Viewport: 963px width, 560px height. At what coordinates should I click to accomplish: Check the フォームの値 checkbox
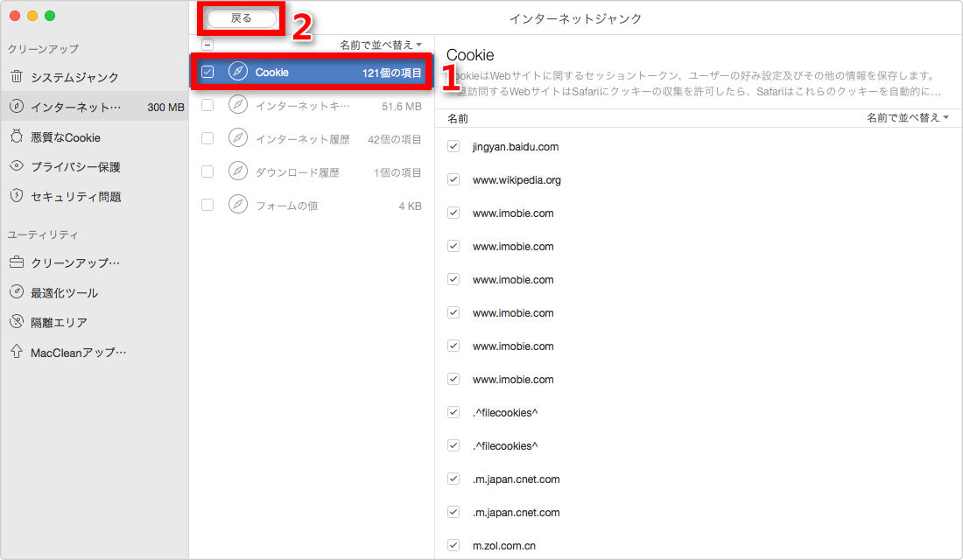(207, 205)
